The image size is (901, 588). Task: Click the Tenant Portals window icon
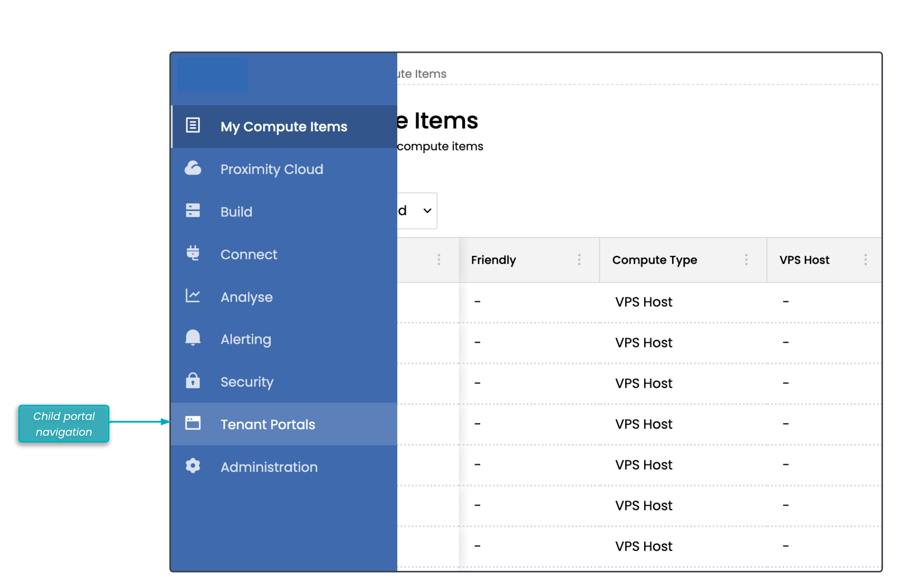(193, 423)
